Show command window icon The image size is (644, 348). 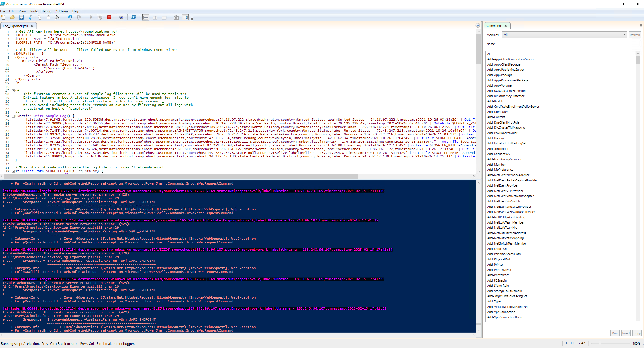(x=176, y=17)
